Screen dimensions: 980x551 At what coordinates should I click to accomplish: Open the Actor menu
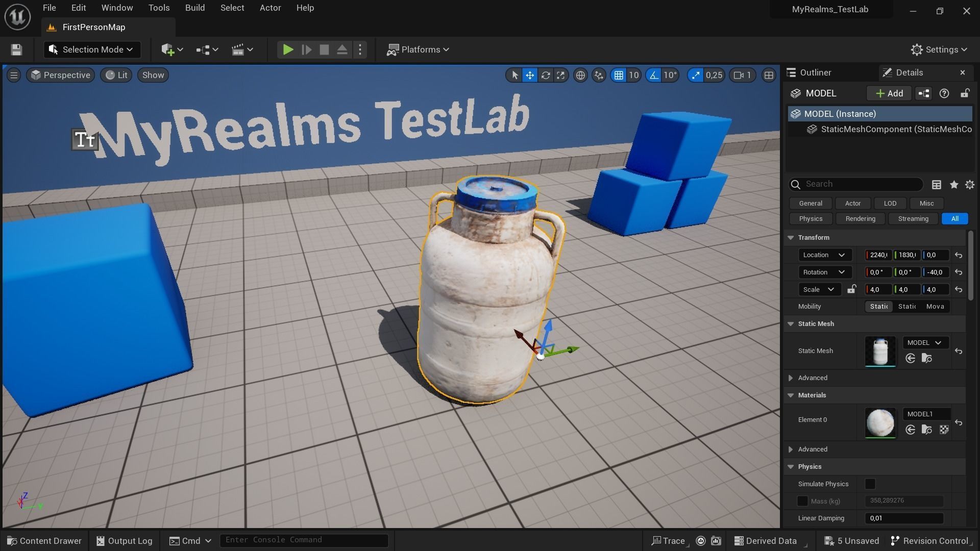click(270, 8)
